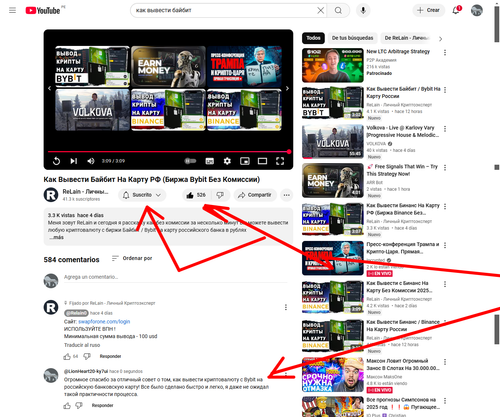Open the Crear upload menu
Image resolution: width=500 pixels, height=417 pixels.
pyautogui.click(x=429, y=10)
